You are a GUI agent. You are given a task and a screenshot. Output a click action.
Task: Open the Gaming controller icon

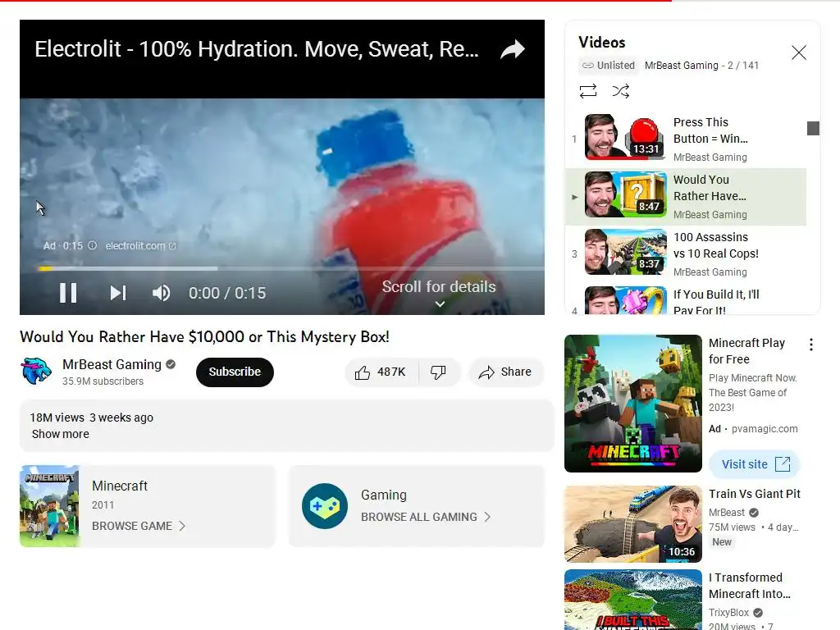(325, 506)
